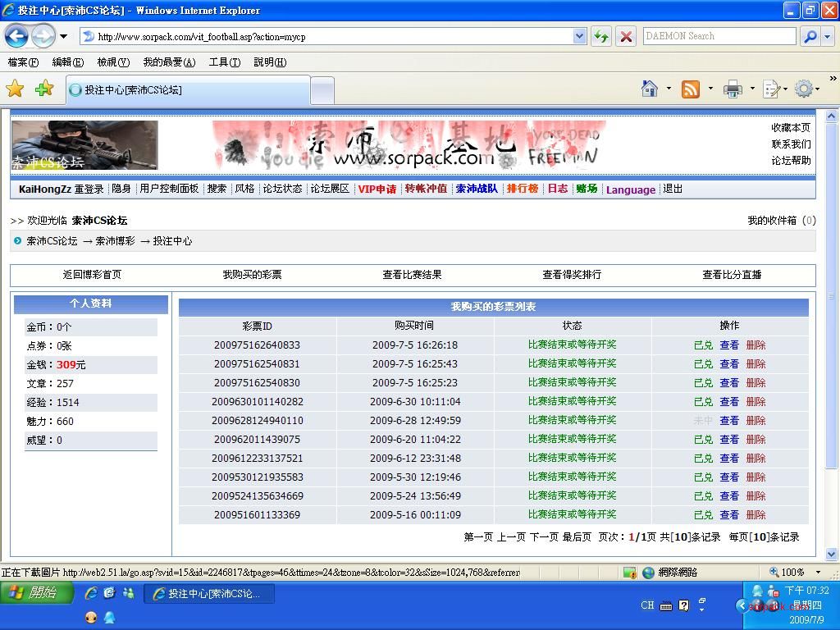Open the 工具(T) menu

[224, 62]
